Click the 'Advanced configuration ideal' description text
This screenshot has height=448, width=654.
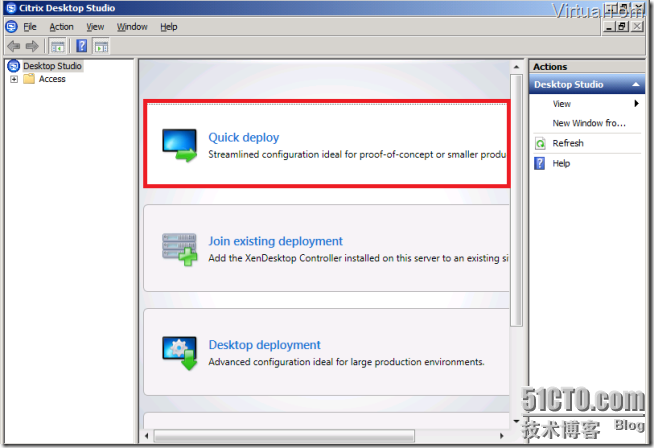pyautogui.click(x=347, y=362)
